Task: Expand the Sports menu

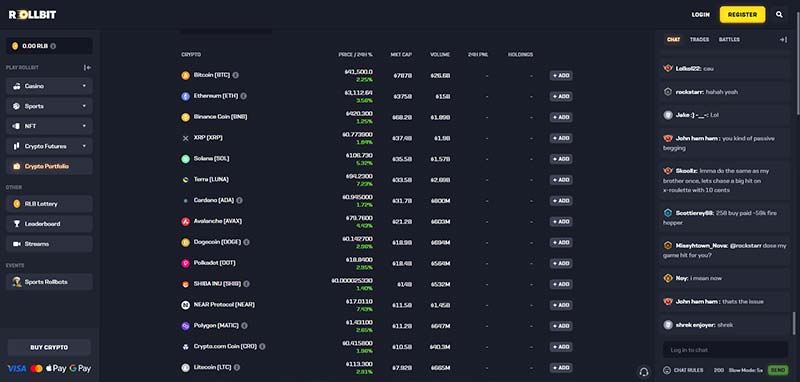Action: [49, 106]
